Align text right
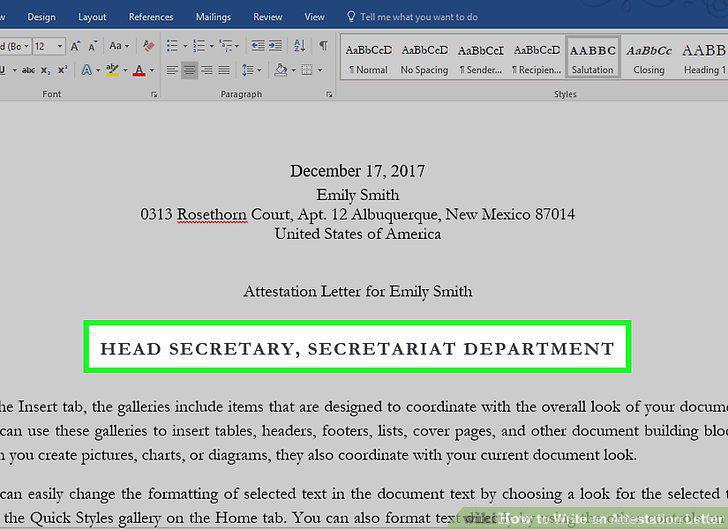This screenshot has height=529, width=728. point(207,70)
